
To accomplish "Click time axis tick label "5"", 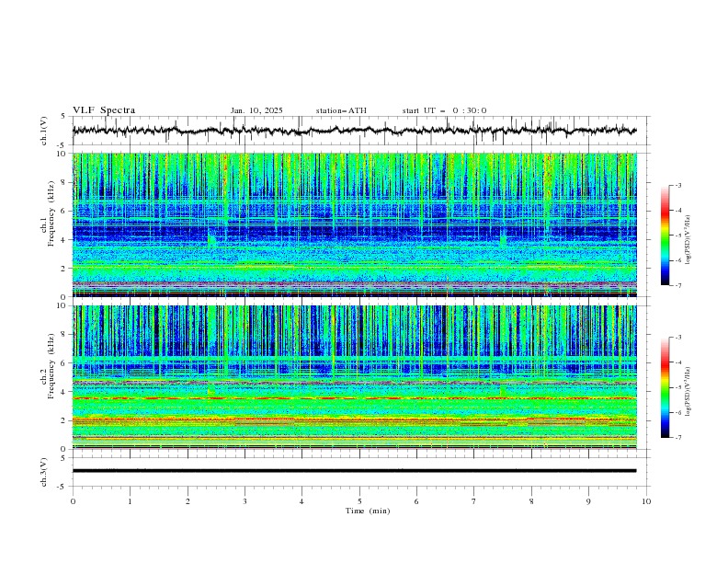I will pos(359,501).
